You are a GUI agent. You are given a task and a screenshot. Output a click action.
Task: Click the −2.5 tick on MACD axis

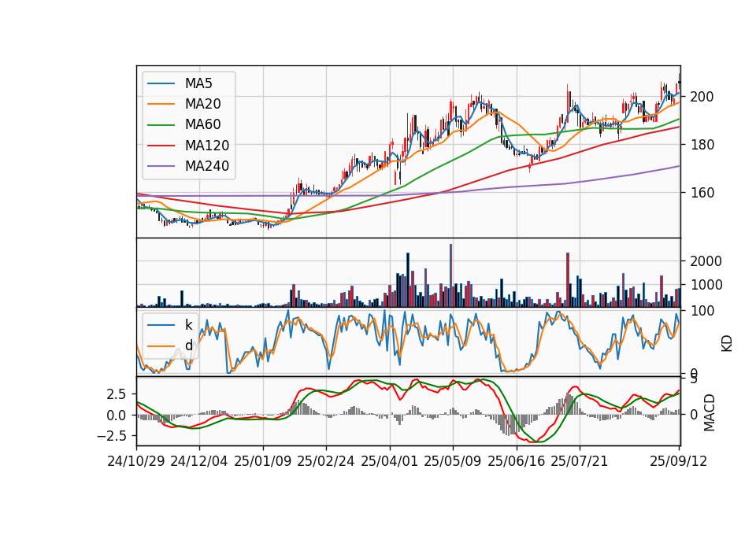(x=112, y=436)
